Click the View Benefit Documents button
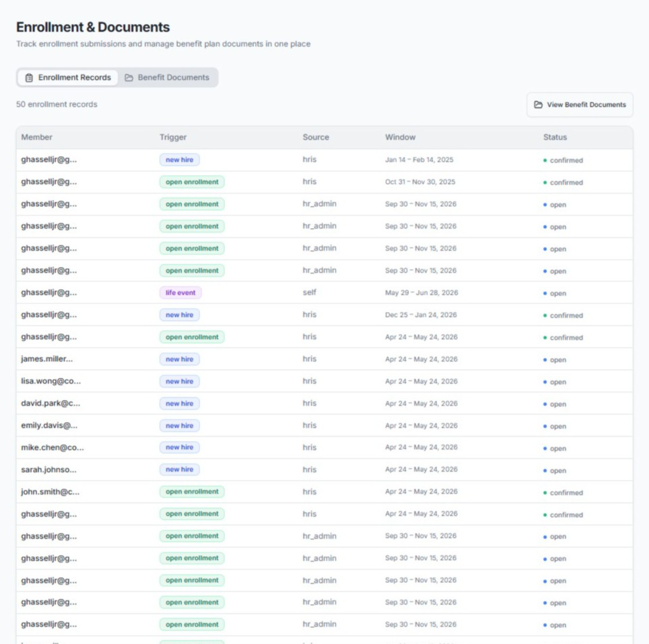Image resolution: width=649 pixels, height=644 pixels. [580, 105]
